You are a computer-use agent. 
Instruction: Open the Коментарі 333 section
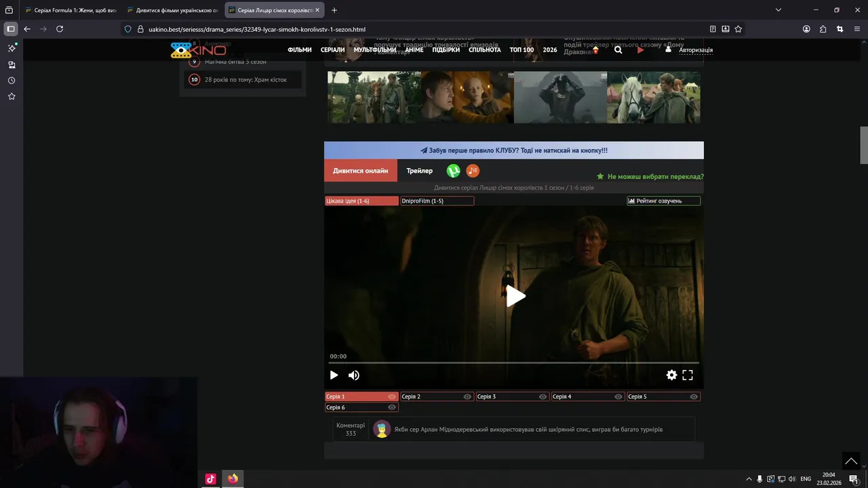351,429
